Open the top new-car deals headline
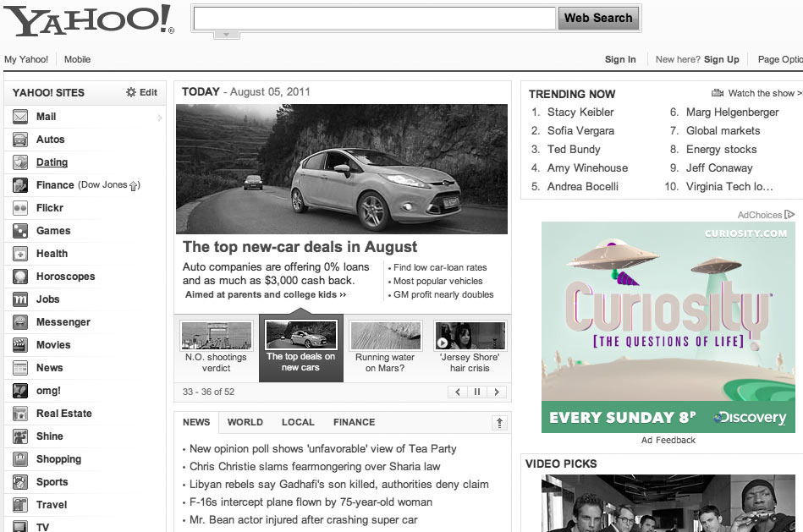 tap(300, 247)
